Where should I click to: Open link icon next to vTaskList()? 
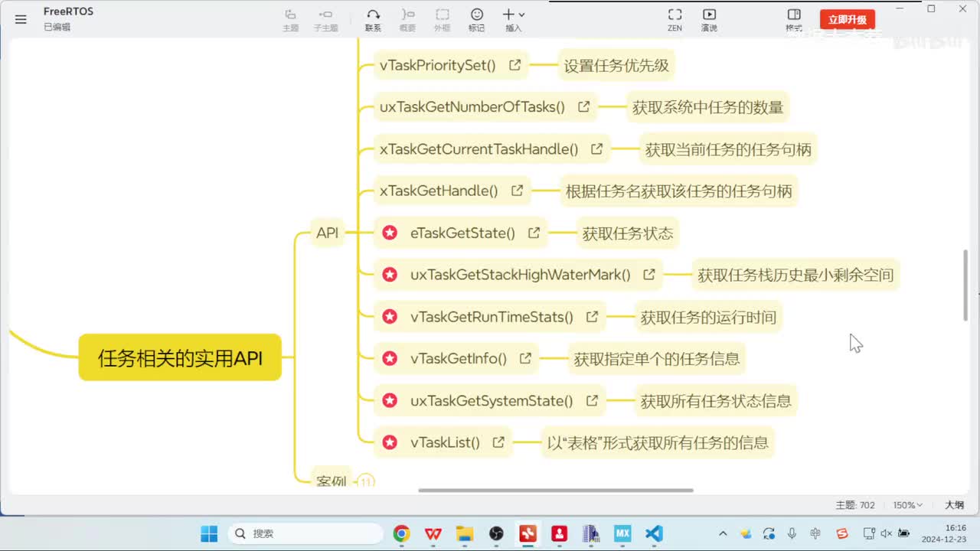coord(499,442)
